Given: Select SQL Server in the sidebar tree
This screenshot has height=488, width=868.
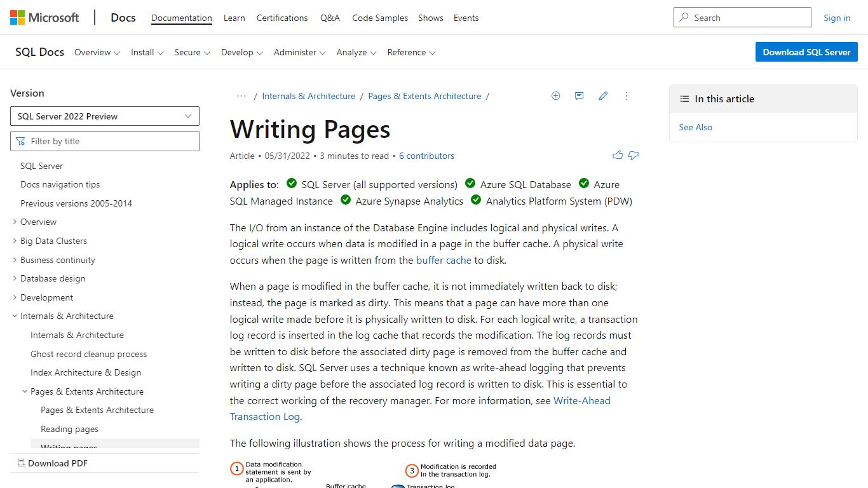Looking at the screenshot, I should click(41, 166).
